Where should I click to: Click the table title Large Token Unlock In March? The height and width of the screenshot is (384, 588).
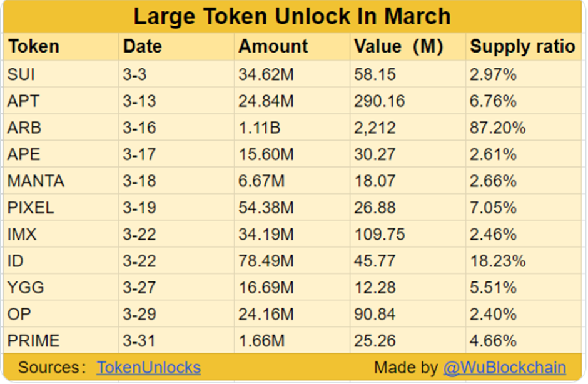(x=292, y=16)
